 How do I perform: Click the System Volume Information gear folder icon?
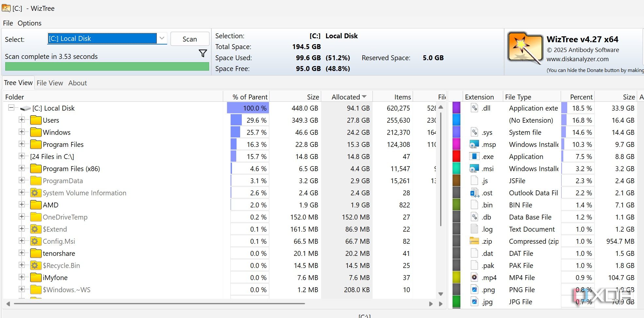(x=36, y=193)
